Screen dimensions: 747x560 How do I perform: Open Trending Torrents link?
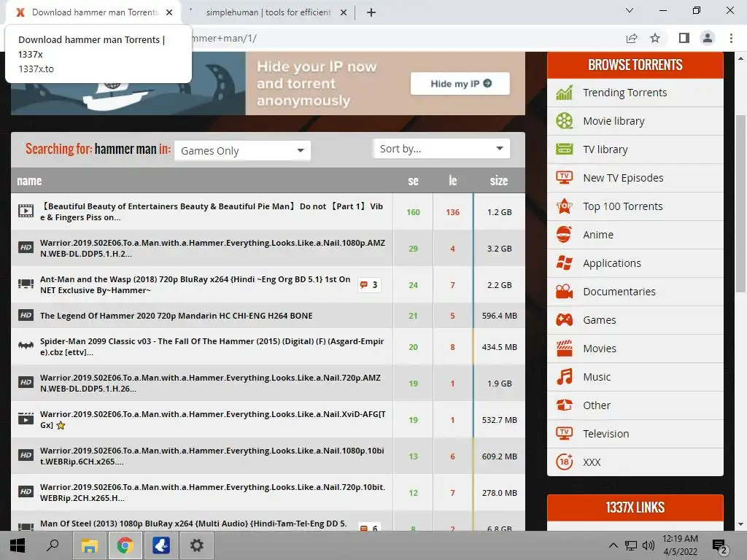(x=624, y=93)
